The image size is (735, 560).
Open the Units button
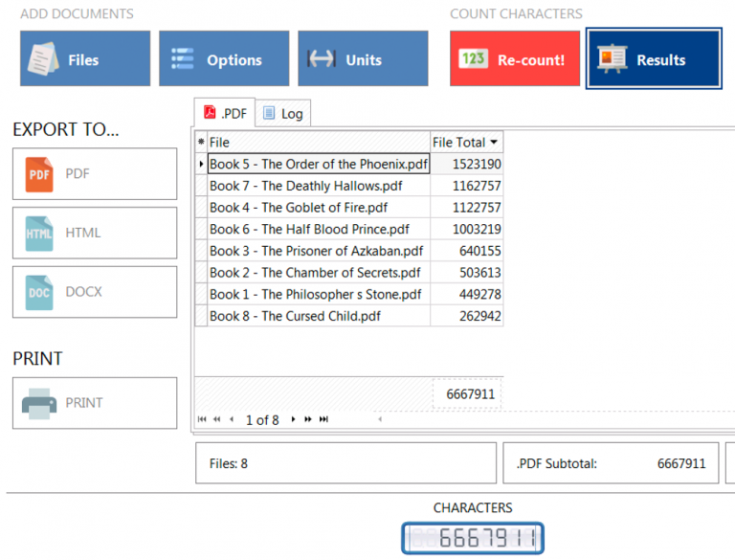click(363, 58)
